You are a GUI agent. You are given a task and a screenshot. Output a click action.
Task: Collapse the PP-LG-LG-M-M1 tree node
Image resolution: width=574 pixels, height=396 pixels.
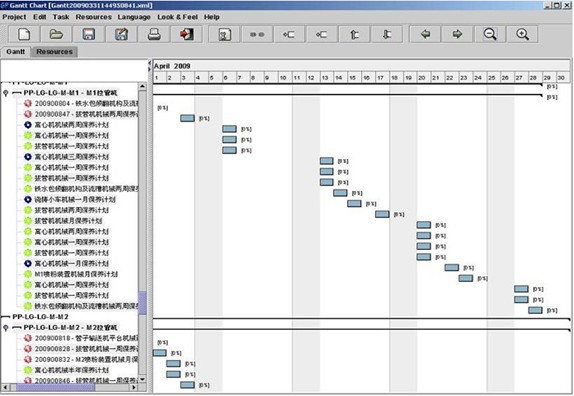(5, 93)
